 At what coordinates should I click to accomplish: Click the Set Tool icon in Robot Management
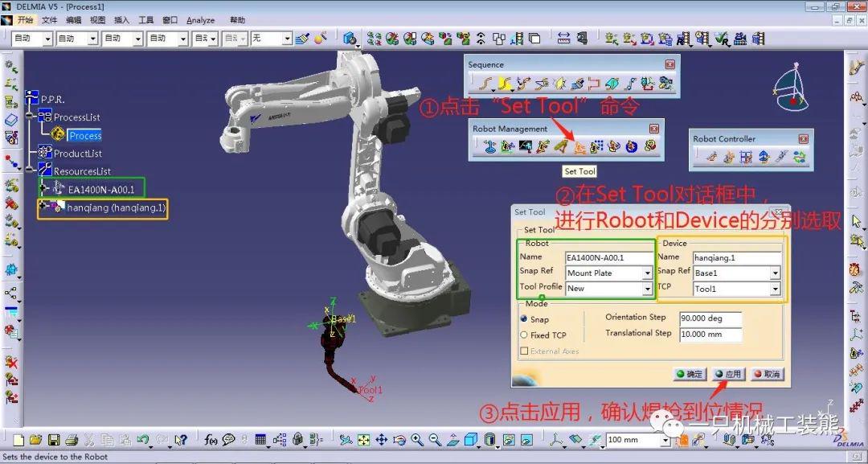[579, 146]
